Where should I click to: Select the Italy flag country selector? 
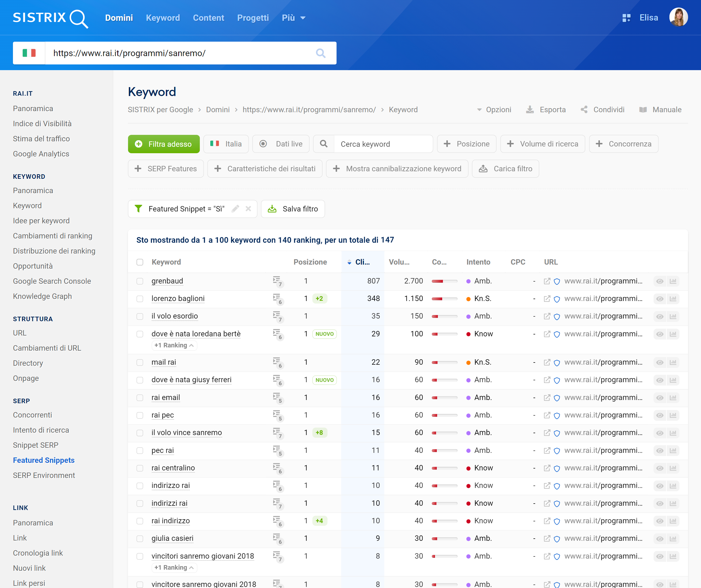coord(29,53)
